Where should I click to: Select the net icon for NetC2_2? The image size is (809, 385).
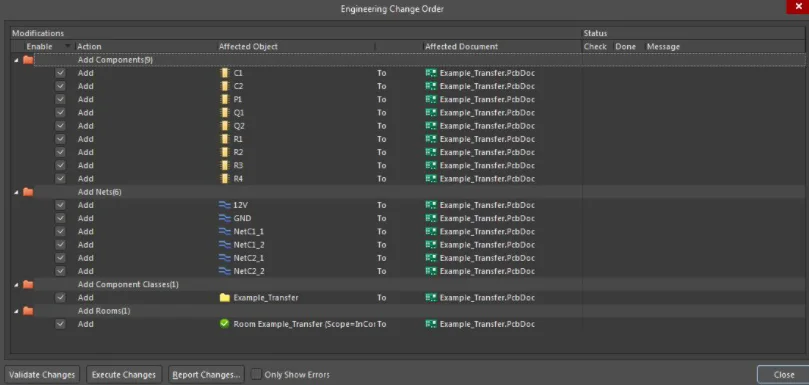point(224,271)
